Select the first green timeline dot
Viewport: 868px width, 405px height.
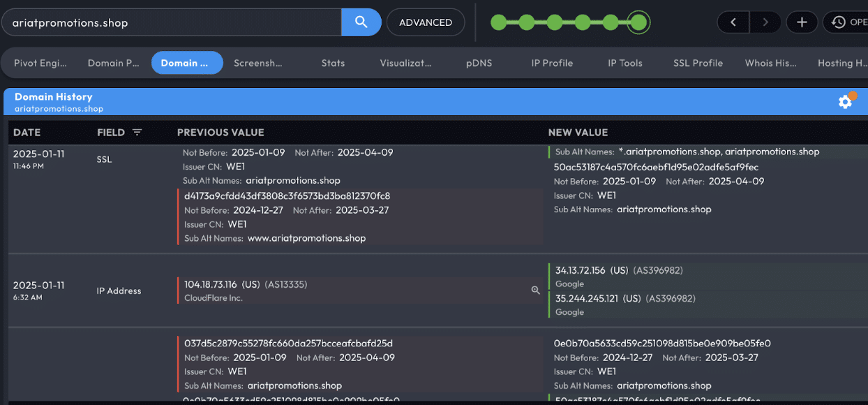[x=497, y=22]
